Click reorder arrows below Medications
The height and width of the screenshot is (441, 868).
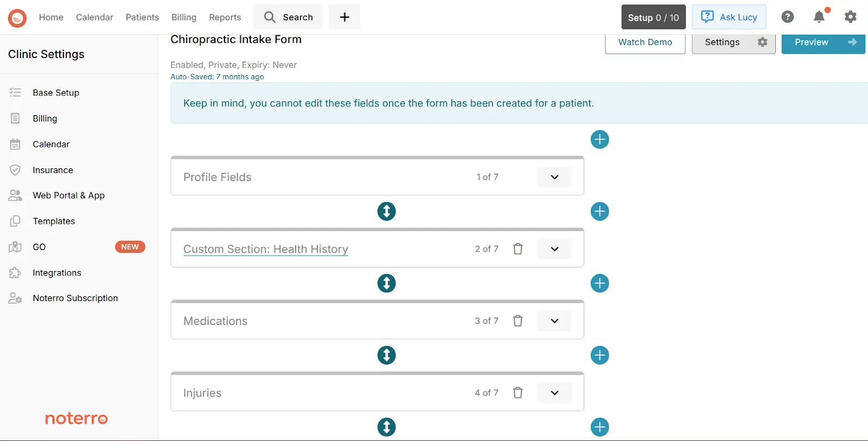click(387, 355)
